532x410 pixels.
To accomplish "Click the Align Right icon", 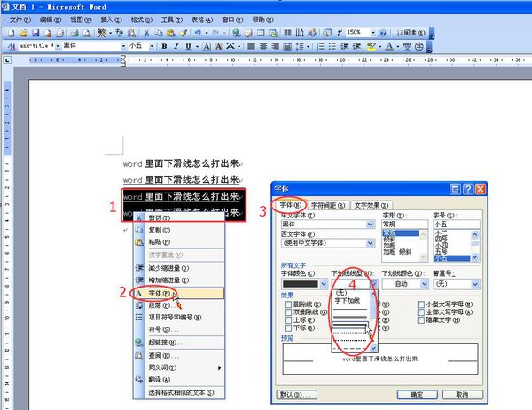I will click(275, 46).
